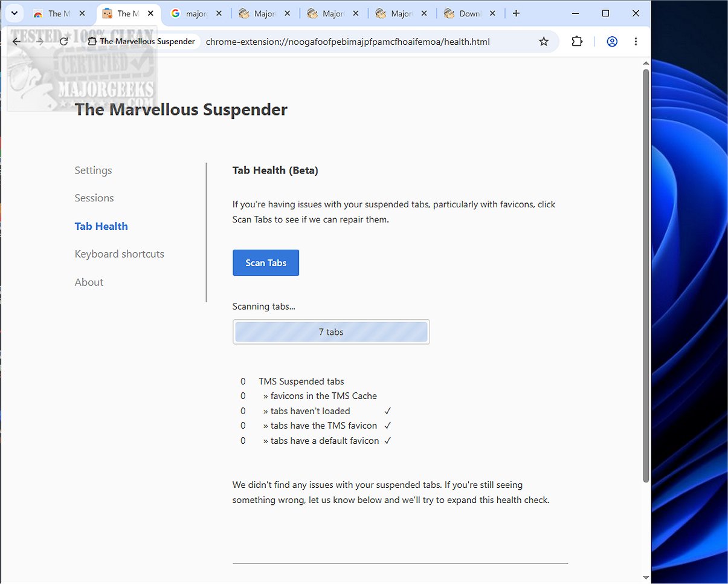Close the active Marvellous Suspender tab
Viewport: 728px width, 584px height.
[150, 13]
